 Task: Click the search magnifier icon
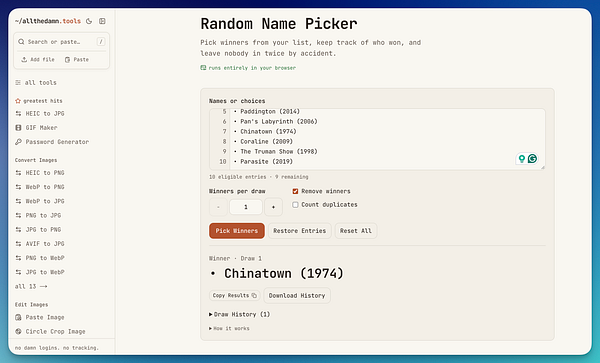(21, 42)
